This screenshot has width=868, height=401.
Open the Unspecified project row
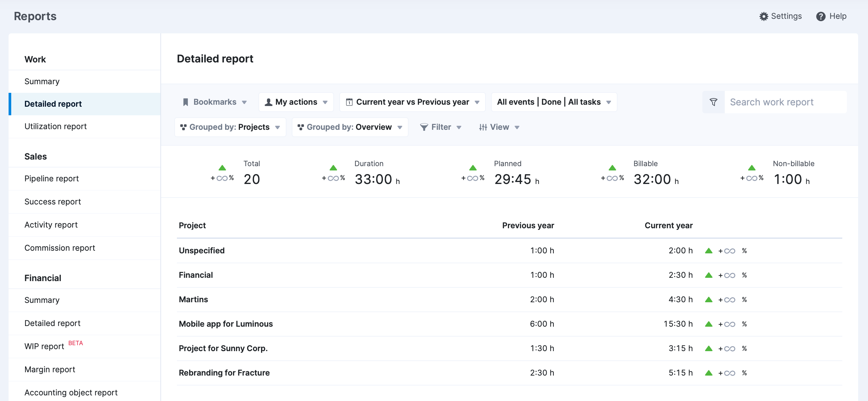(509, 251)
